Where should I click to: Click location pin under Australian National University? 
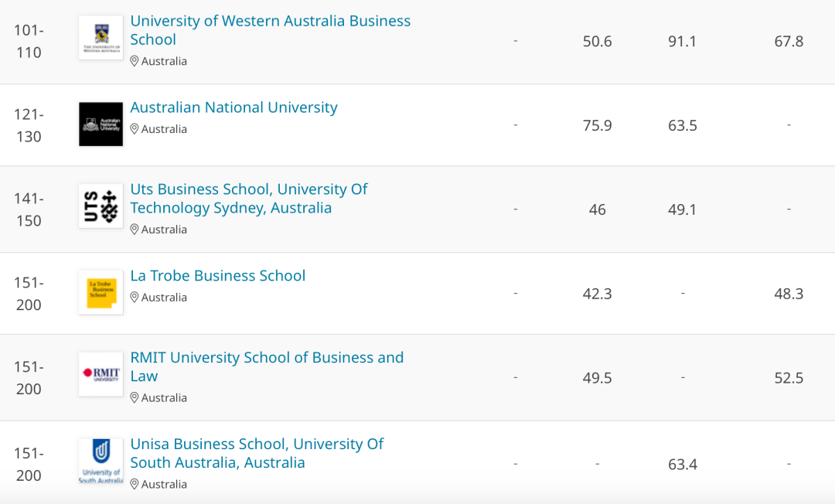(135, 129)
